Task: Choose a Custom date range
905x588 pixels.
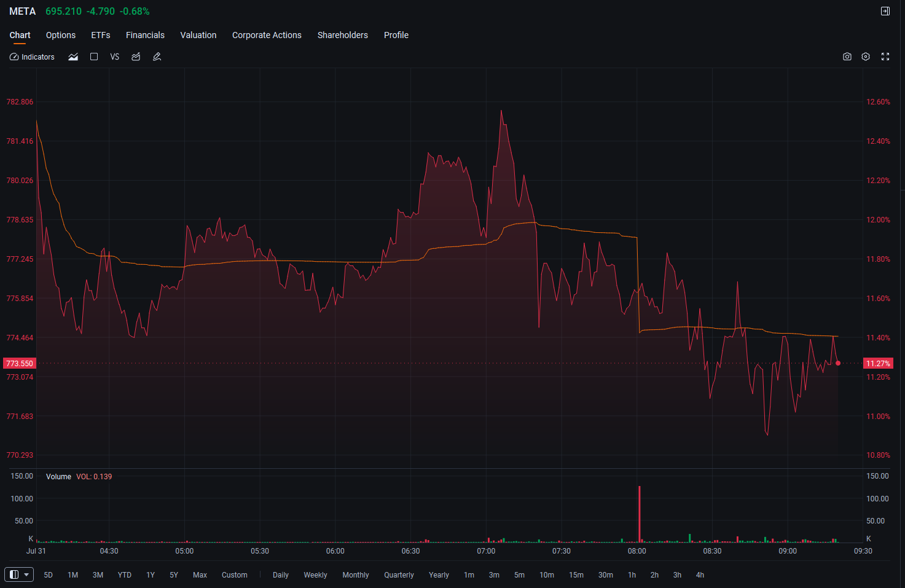Action: (x=235, y=575)
